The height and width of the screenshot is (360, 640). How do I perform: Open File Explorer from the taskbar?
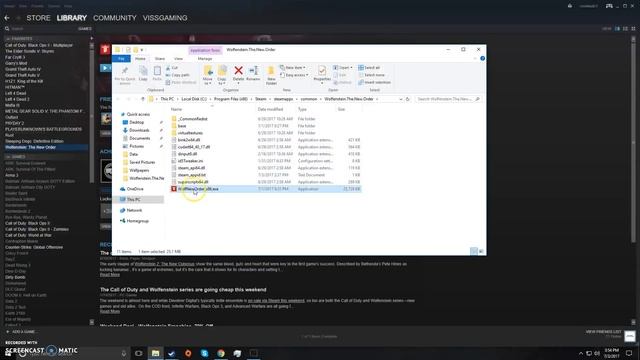click(x=156, y=353)
